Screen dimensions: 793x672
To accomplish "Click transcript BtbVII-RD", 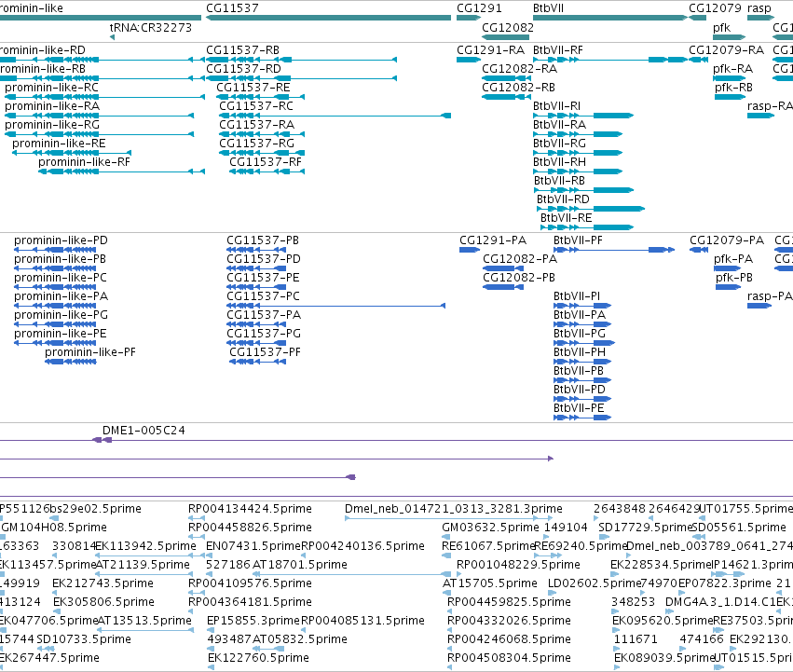I will (563, 199).
